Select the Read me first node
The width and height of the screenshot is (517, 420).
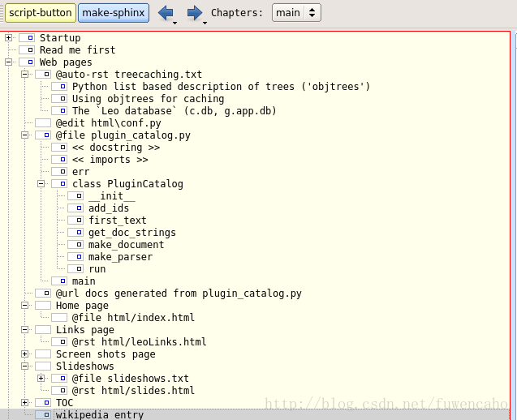click(77, 50)
